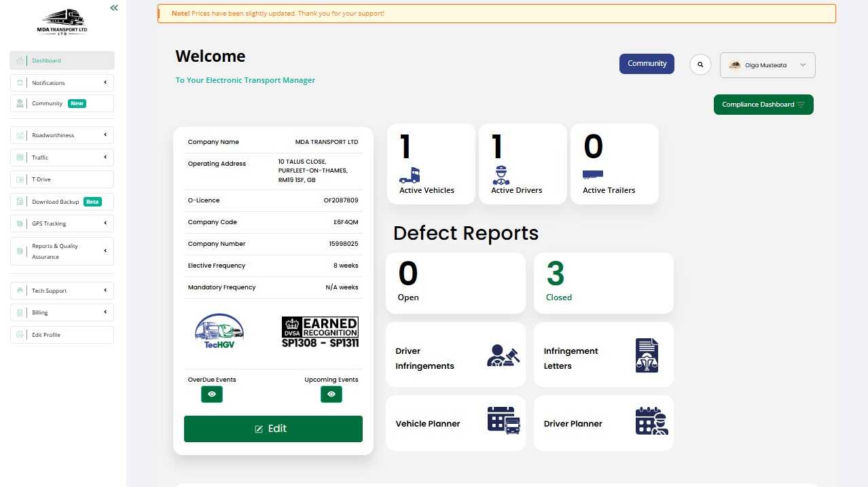Open the Olga Musteata user dropdown
This screenshot has width=868, height=487.
(767, 65)
